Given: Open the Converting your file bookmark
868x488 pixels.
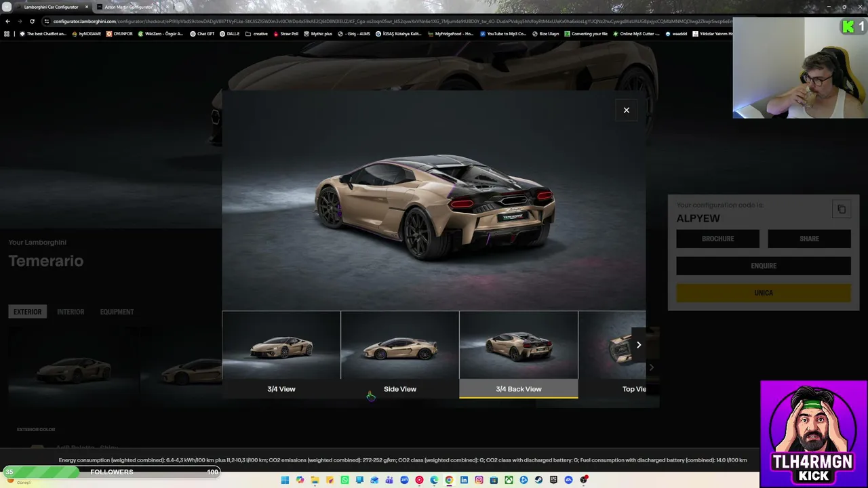Looking at the screenshot, I should coord(586,34).
